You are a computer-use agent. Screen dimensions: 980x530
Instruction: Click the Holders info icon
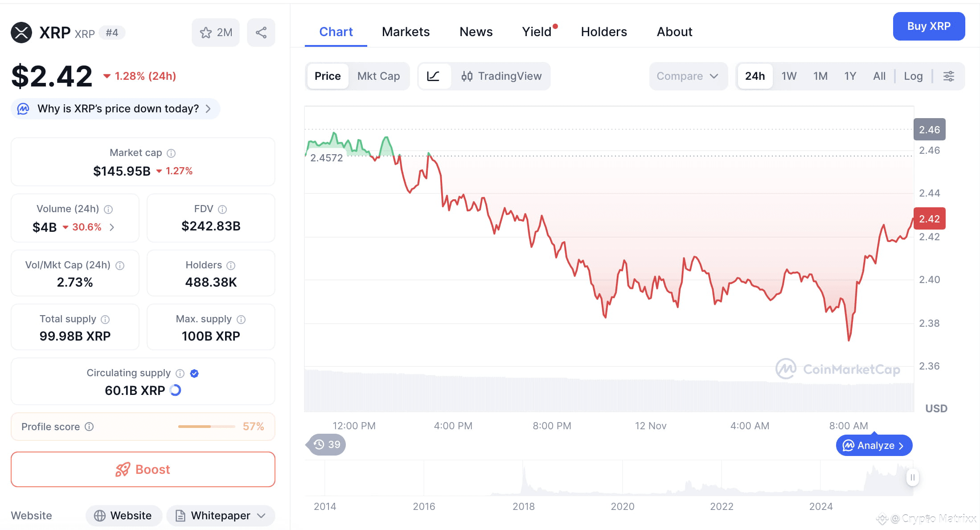[231, 265]
